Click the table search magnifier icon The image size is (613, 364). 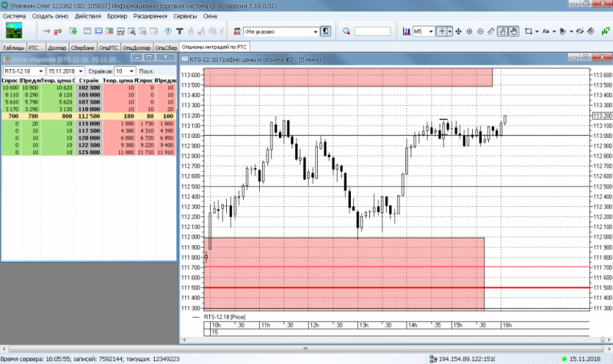(x=132, y=31)
